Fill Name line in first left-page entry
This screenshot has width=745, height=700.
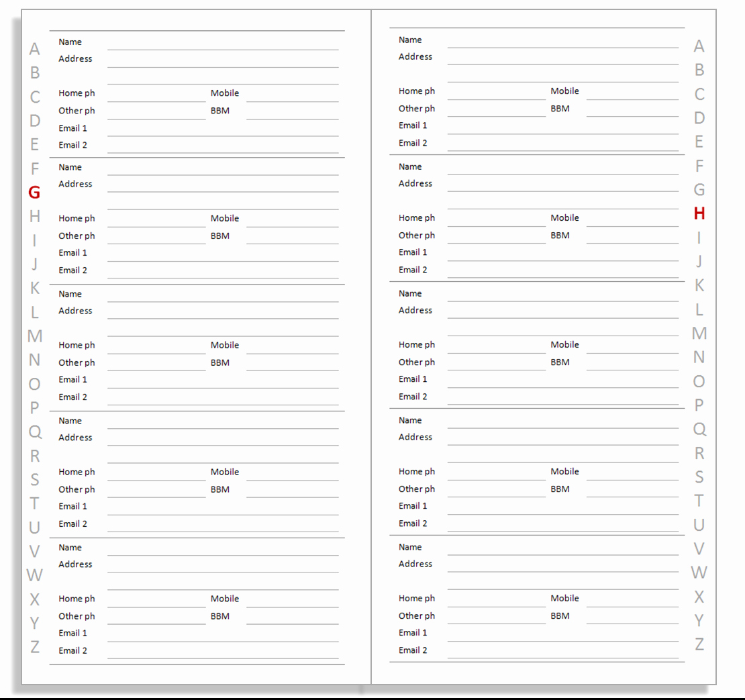[x=223, y=44]
